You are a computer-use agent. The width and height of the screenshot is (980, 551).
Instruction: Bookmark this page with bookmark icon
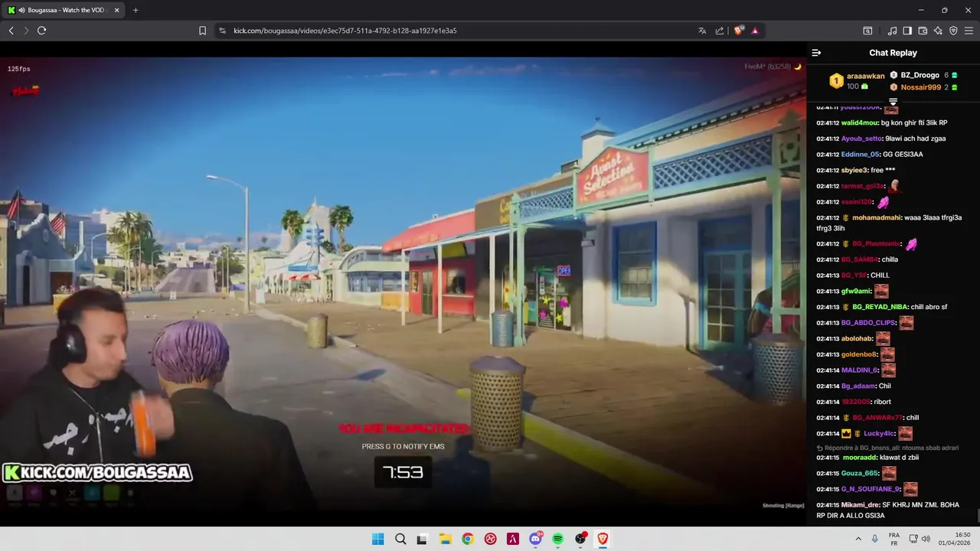pyautogui.click(x=202, y=31)
